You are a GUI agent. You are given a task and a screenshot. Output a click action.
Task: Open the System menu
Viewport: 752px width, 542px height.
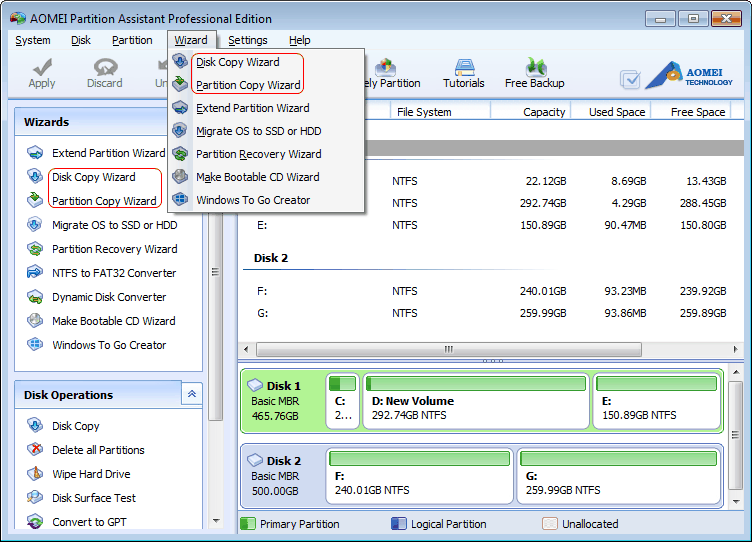click(33, 40)
